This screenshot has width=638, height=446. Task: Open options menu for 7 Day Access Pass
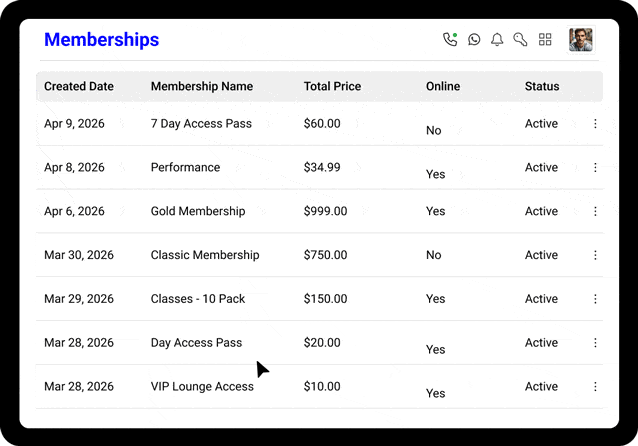coord(595,124)
